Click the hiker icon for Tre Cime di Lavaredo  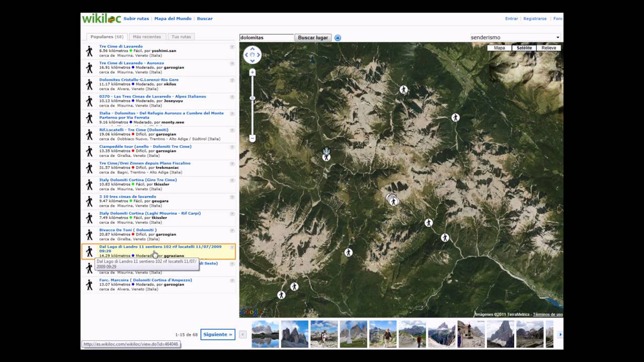click(90, 51)
